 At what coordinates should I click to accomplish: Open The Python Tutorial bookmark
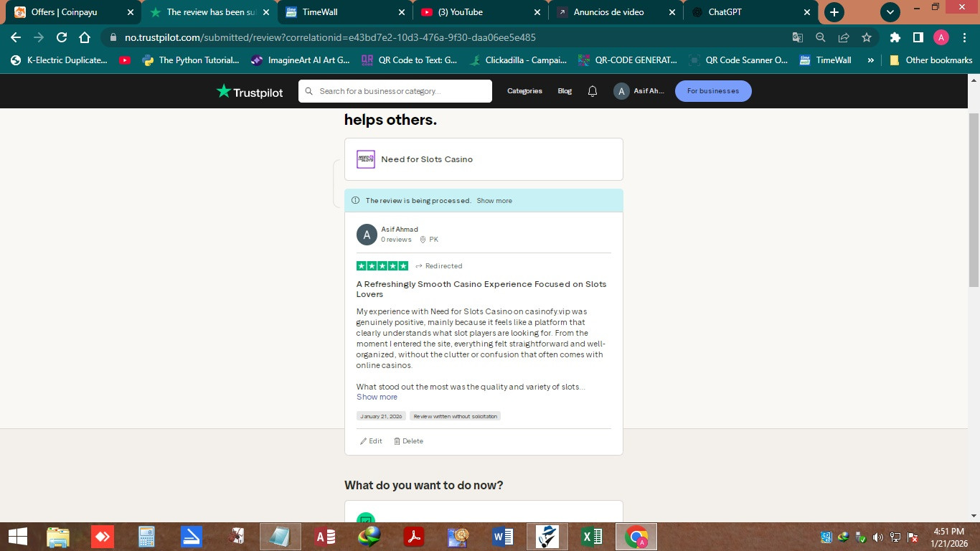click(192, 60)
